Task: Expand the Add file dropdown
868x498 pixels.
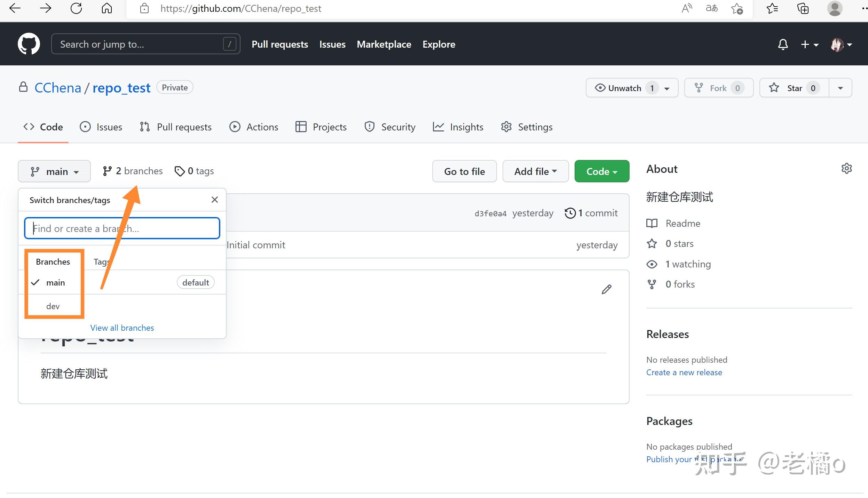Action: pos(535,171)
